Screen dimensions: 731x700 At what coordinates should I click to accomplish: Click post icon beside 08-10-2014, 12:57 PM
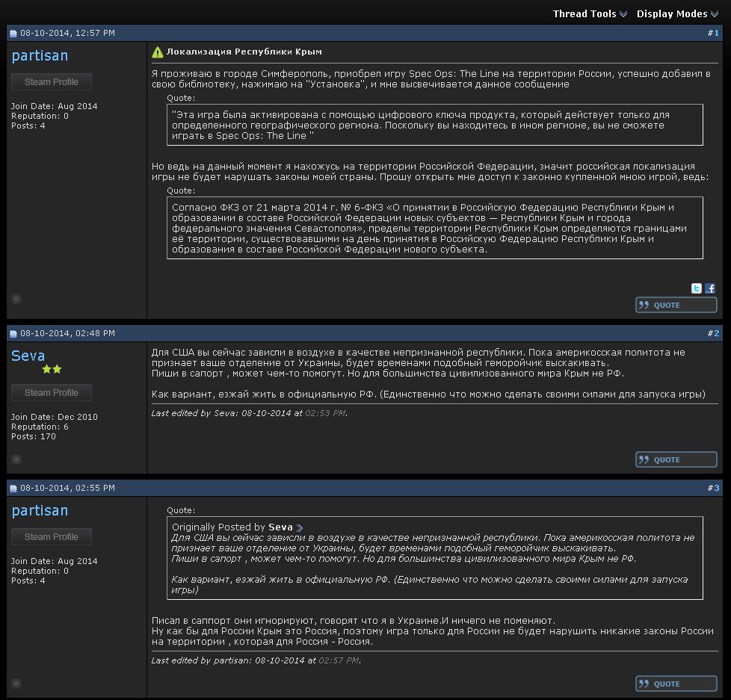click(13, 34)
